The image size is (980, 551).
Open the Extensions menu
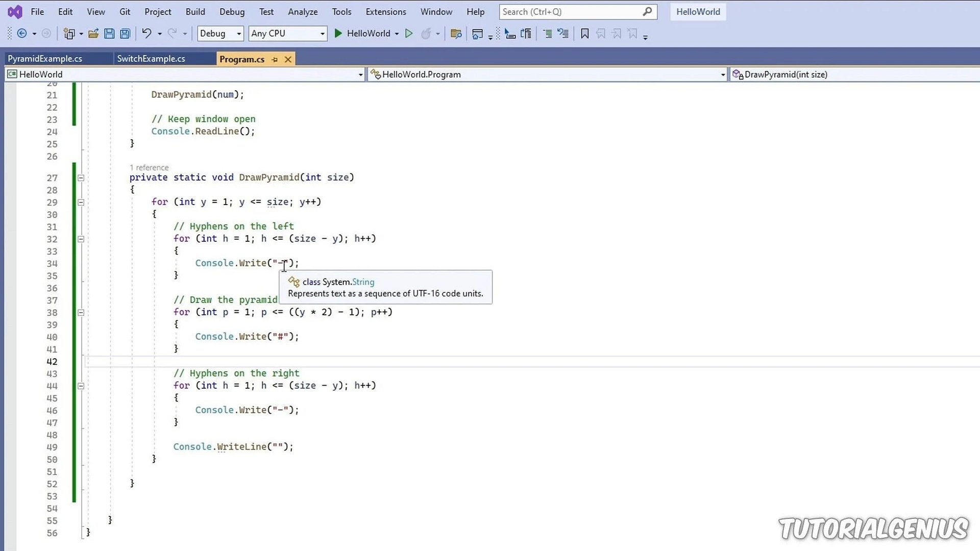(x=386, y=12)
